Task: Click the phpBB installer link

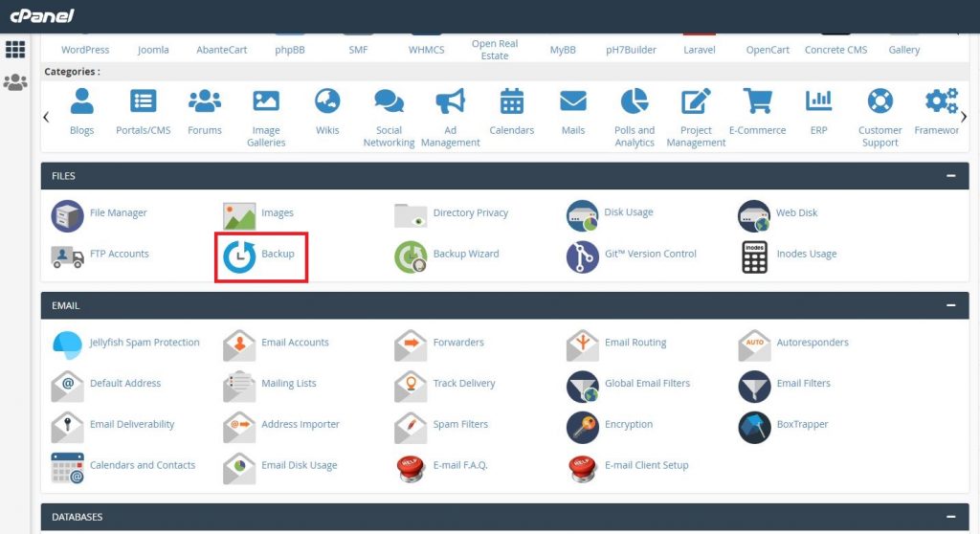Action: [290, 50]
